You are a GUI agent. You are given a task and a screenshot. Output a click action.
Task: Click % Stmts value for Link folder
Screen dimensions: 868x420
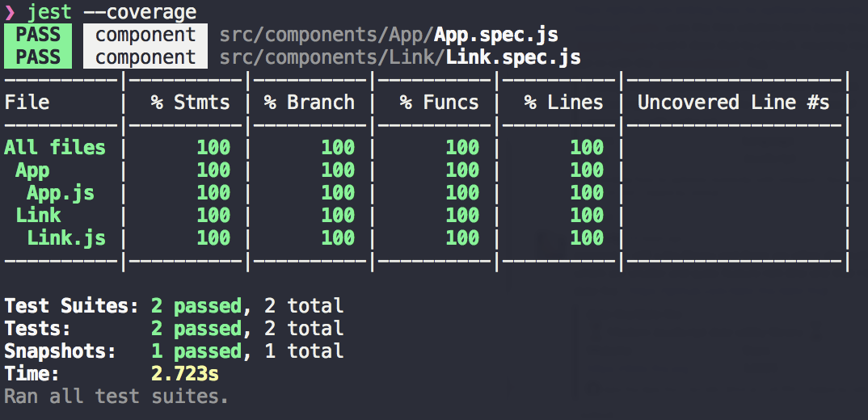pyautogui.click(x=213, y=216)
